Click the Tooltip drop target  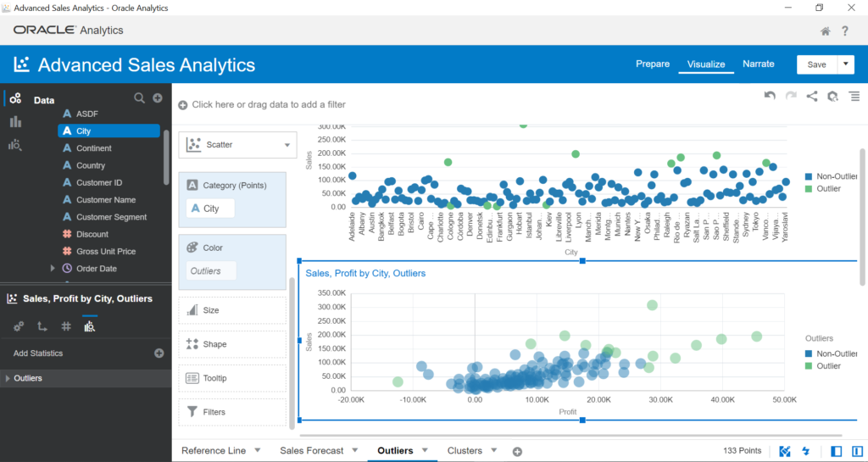tap(232, 378)
